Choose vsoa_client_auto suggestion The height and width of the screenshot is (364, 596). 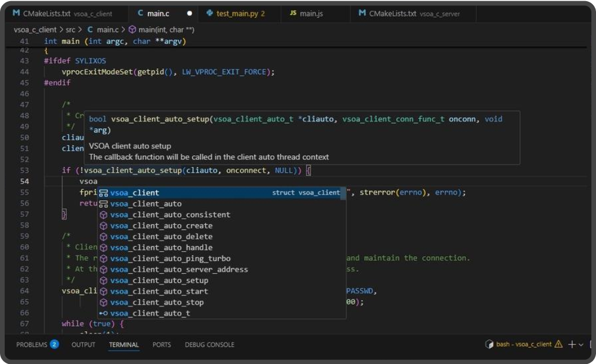pos(222,204)
